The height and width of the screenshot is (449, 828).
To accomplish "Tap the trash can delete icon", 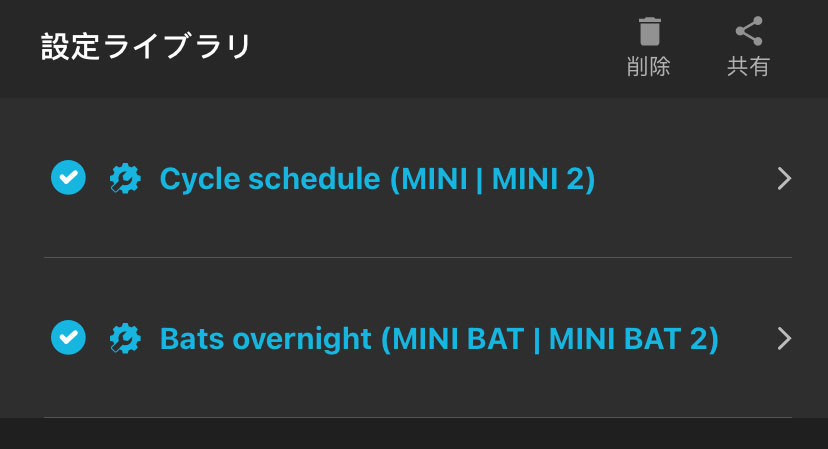I will coord(649,32).
